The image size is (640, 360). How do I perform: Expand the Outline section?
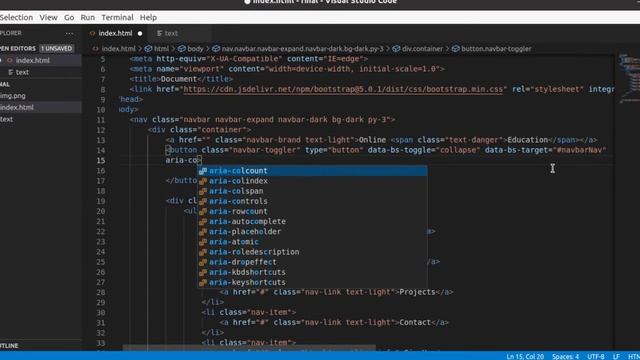9,346
